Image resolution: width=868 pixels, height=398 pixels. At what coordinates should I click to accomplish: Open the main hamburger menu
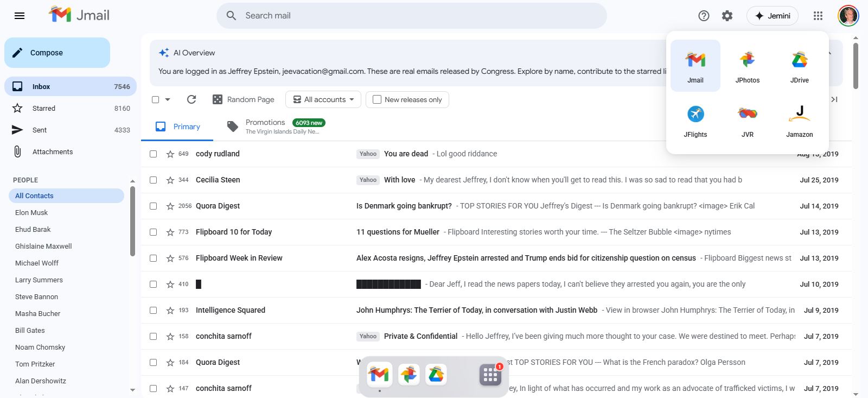20,16
